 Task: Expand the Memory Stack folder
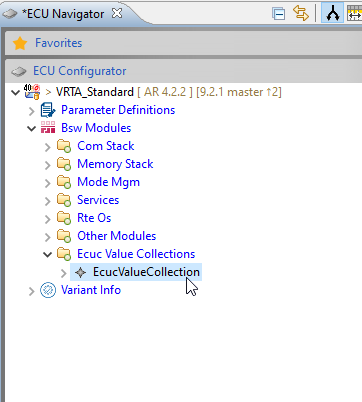click(x=48, y=165)
